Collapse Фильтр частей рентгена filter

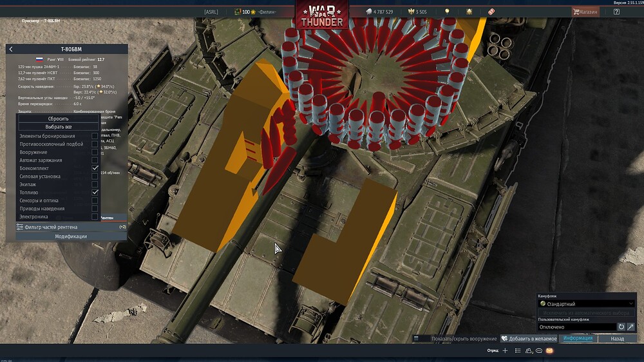tap(71, 227)
